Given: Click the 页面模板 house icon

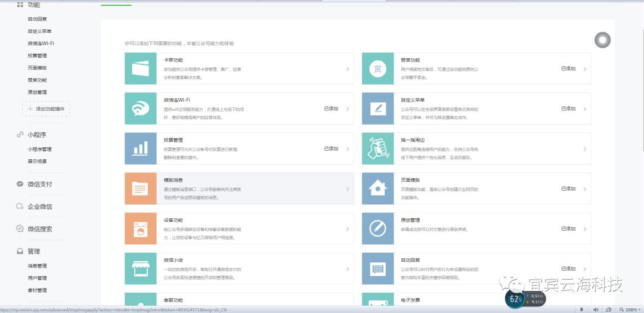Looking at the screenshot, I should point(377,188).
